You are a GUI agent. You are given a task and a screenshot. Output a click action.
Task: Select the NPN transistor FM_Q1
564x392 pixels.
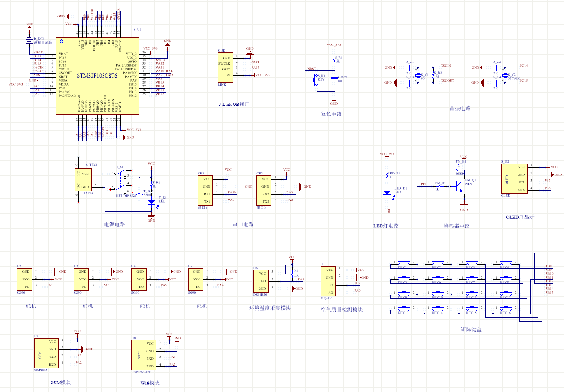(460, 186)
